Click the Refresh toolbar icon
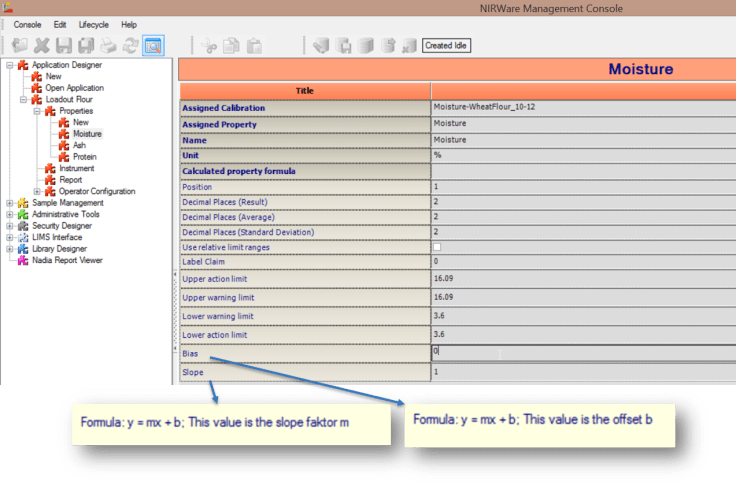Screen dimensions: 736x485 click(x=130, y=45)
